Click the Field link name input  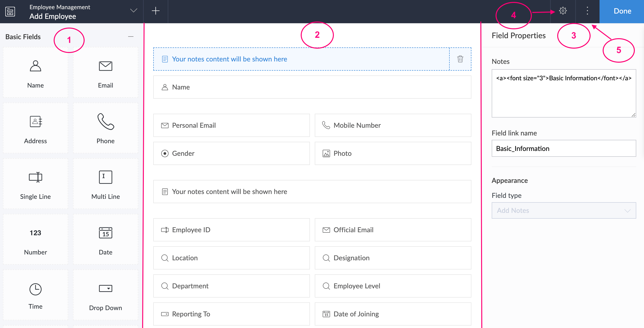tap(563, 148)
